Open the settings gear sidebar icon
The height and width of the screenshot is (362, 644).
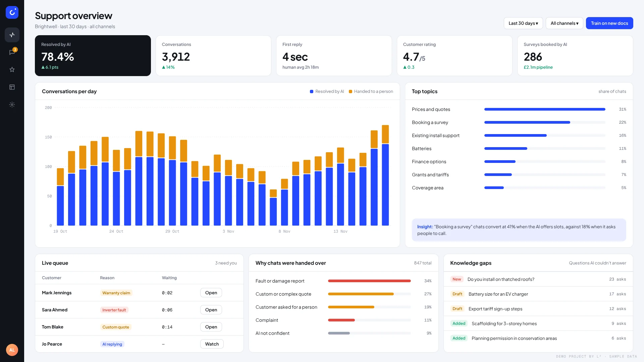pos(12,105)
